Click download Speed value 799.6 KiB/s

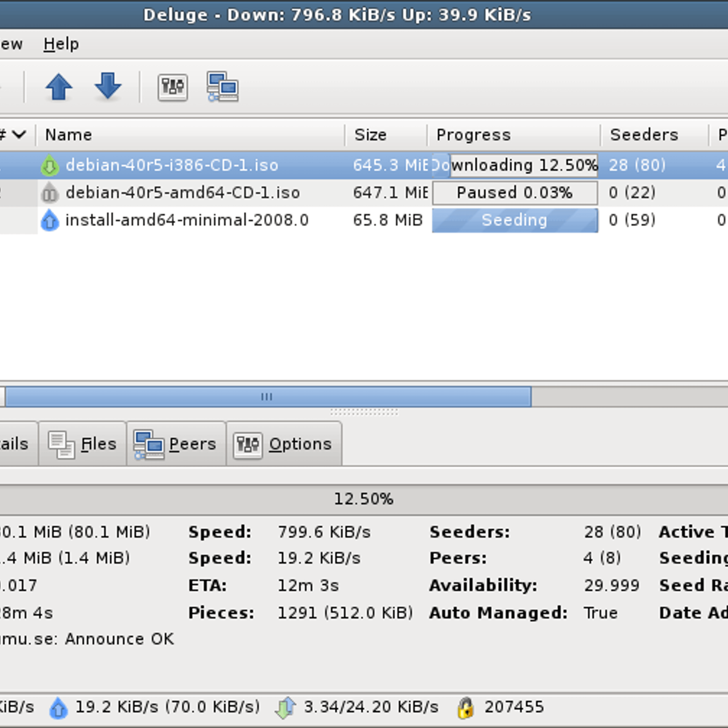(324, 532)
